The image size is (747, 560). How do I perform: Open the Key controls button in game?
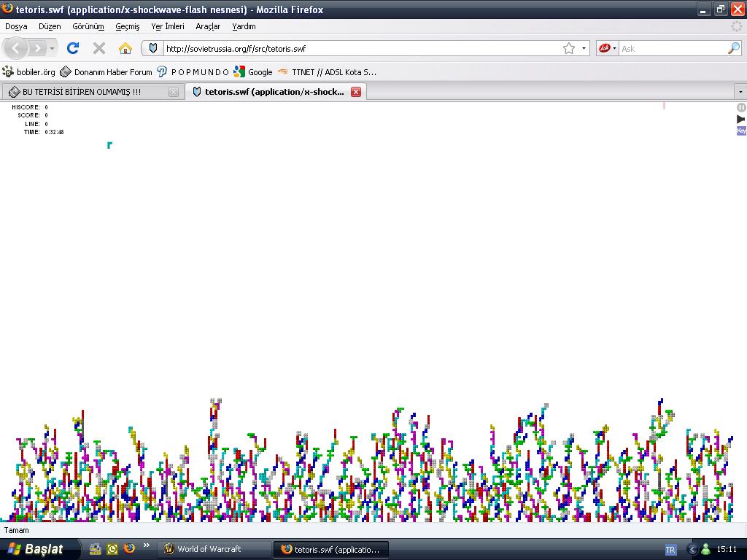click(x=741, y=131)
